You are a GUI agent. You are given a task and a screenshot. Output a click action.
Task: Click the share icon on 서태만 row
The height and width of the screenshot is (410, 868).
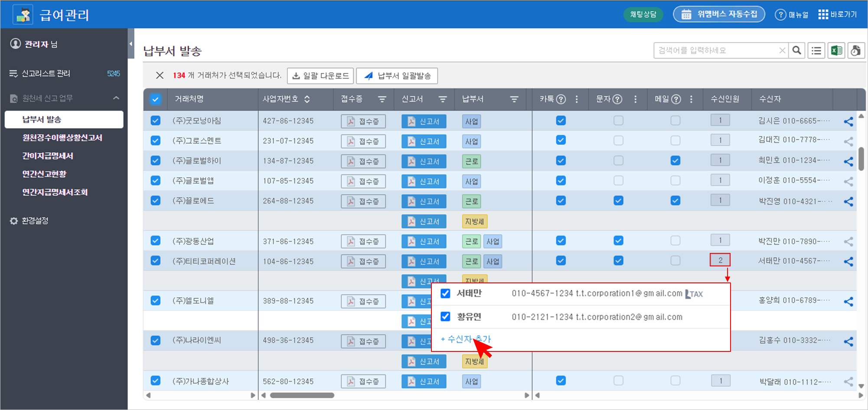click(x=848, y=262)
